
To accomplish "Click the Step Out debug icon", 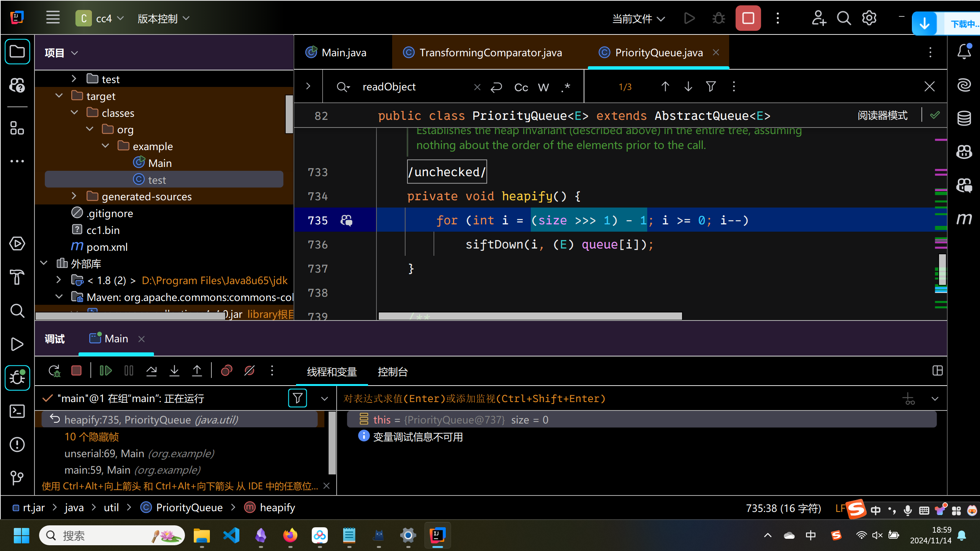I will pos(197,371).
